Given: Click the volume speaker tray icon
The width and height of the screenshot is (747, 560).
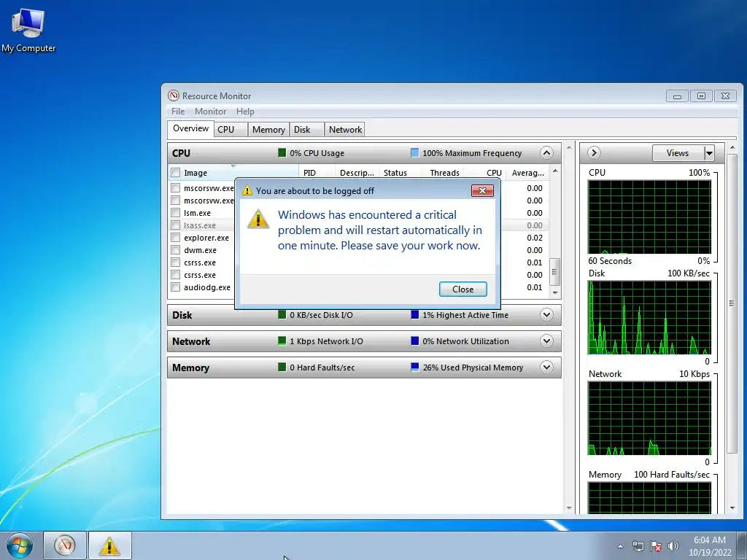Looking at the screenshot, I should (673, 546).
